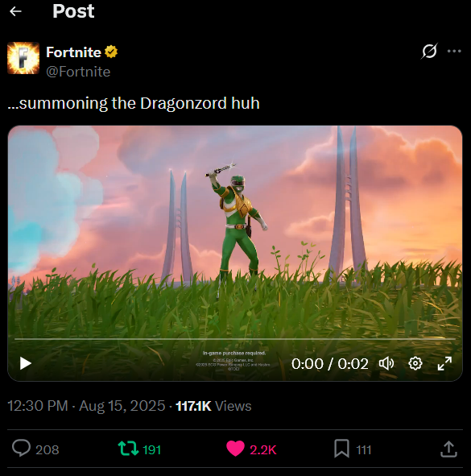Bookmark this post
Image resolution: width=471 pixels, height=476 pixels.
coord(341,449)
